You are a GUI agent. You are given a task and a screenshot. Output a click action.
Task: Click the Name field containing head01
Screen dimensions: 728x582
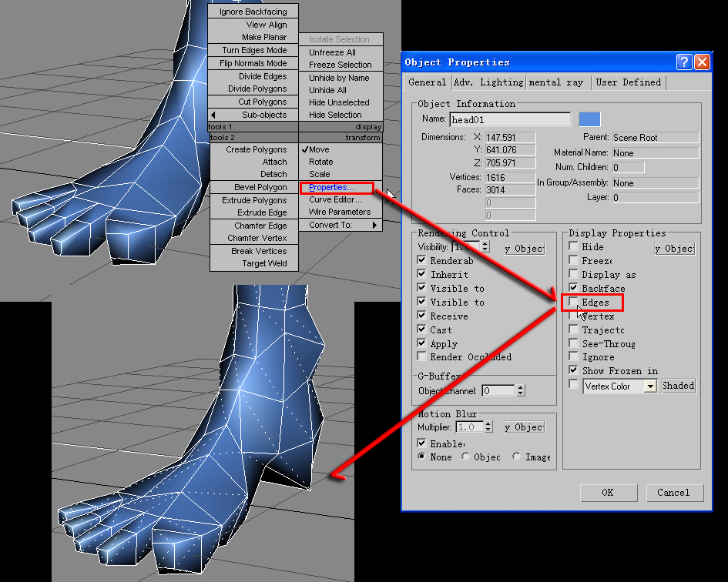click(509, 119)
